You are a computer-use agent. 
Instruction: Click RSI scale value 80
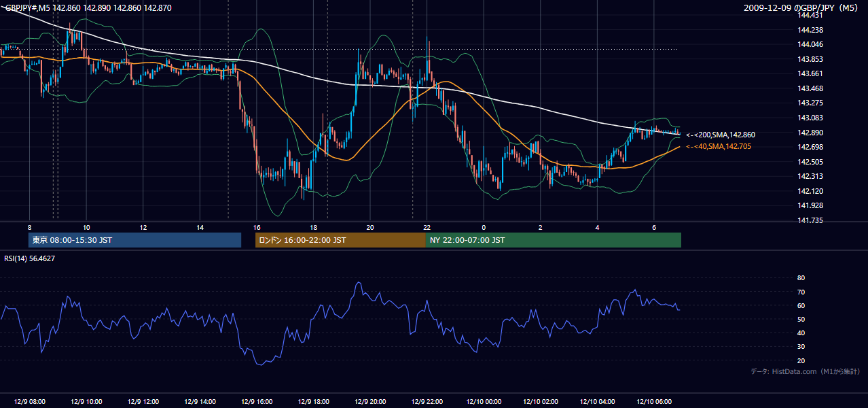click(x=801, y=278)
